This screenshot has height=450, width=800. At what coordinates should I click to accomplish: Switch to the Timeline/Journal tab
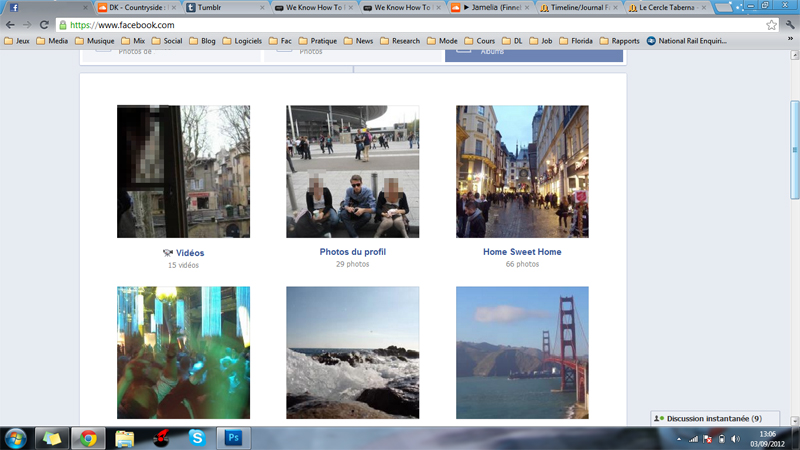pos(579,8)
